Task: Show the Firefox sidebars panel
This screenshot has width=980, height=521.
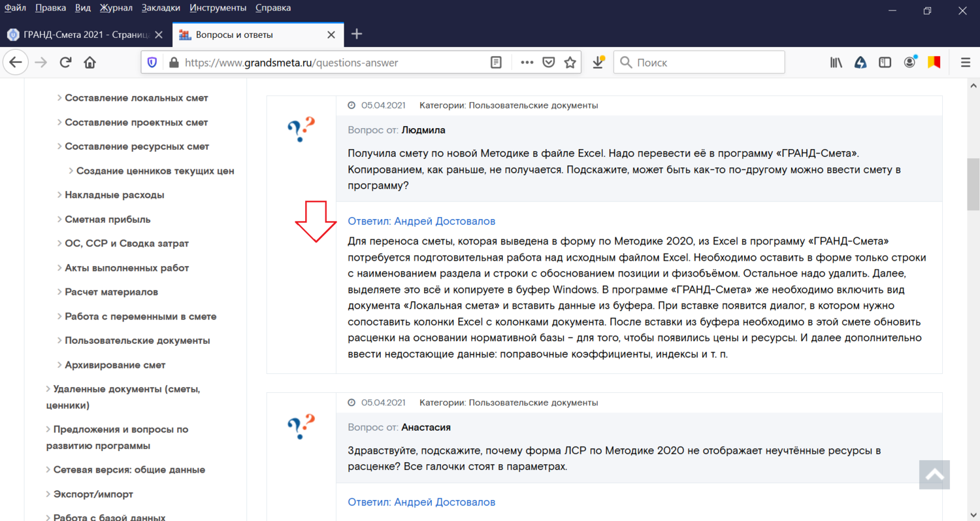Action: pos(885,63)
